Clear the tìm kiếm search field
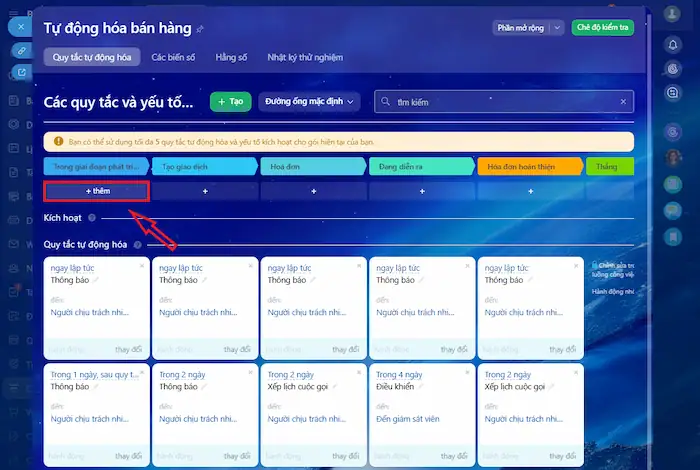700x470 pixels. point(623,102)
